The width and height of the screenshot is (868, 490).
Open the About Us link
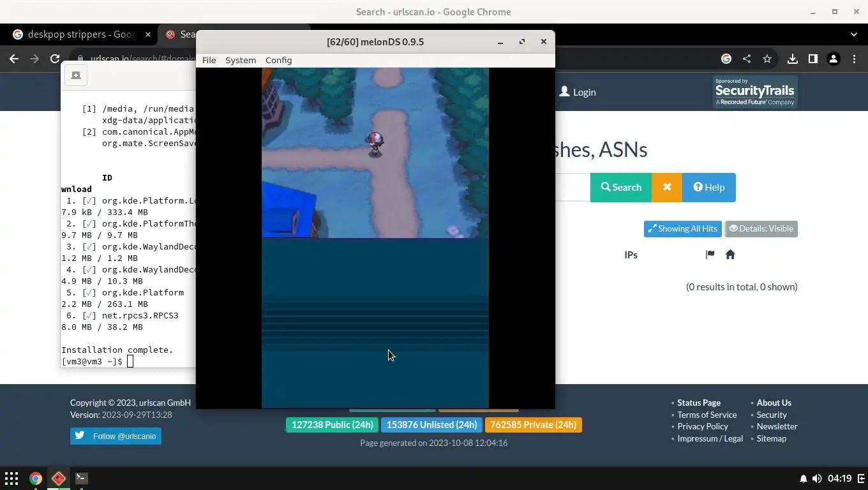click(774, 403)
